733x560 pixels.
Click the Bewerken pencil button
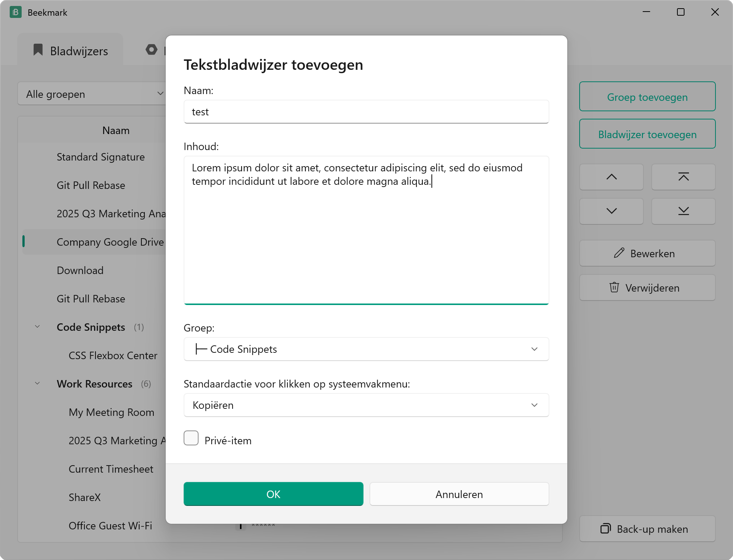point(647,253)
